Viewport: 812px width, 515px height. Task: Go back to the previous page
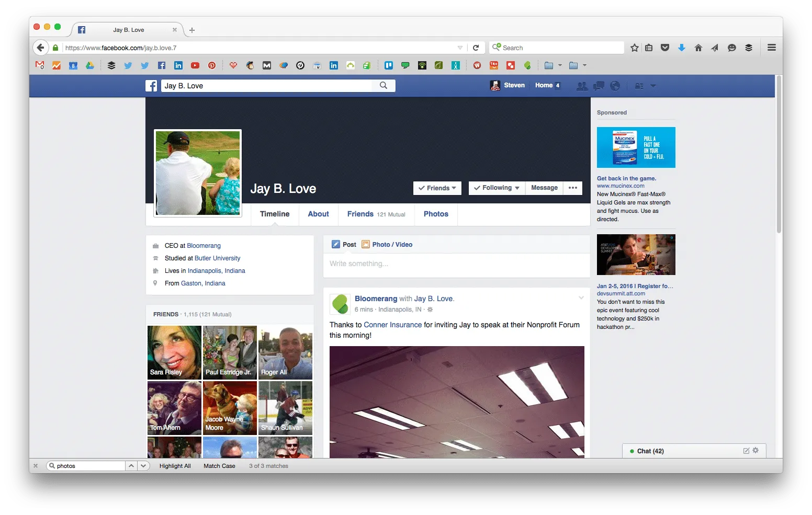(41, 48)
